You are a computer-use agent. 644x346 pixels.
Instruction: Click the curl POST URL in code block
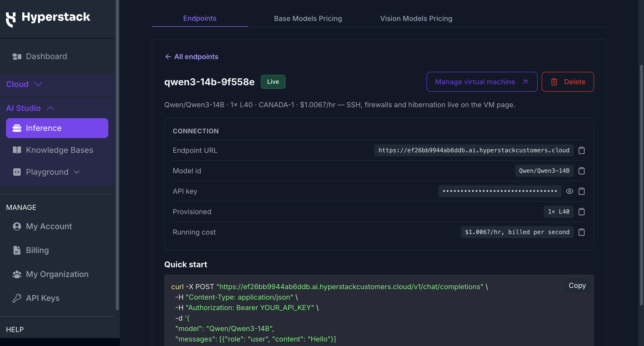350,287
